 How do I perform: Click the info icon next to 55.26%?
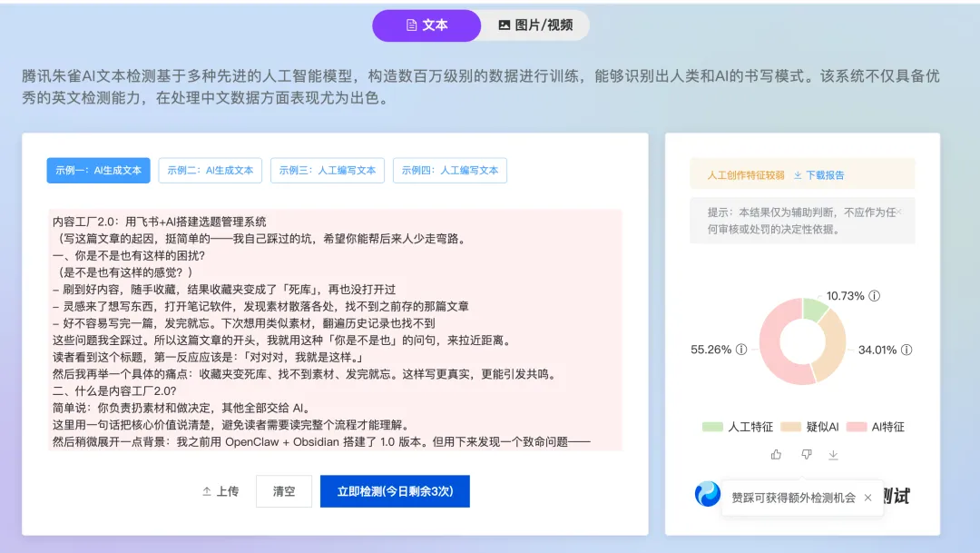pyautogui.click(x=741, y=350)
